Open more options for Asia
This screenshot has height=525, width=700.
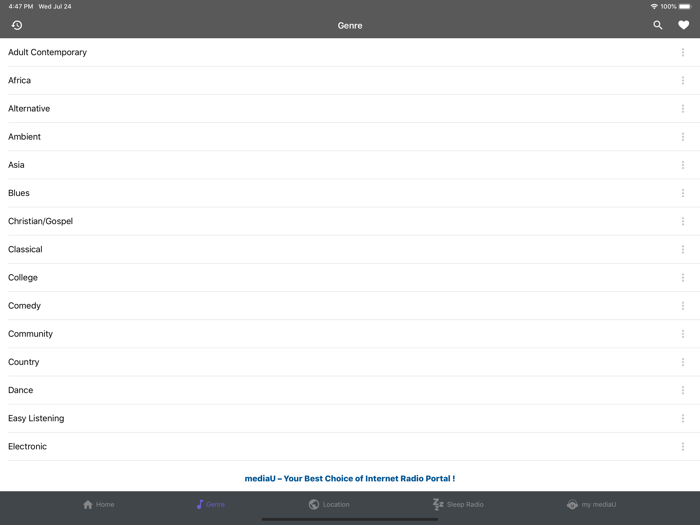[x=683, y=165]
